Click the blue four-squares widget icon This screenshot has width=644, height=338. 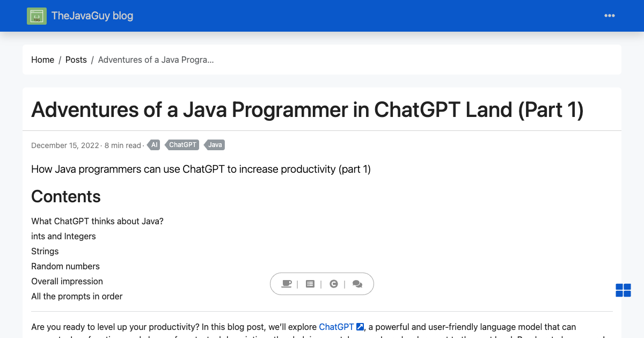coord(623,290)
